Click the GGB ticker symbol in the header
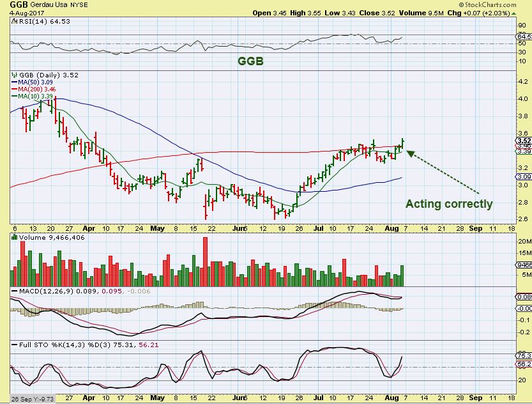Image resolution: width=532 pixels, height=404 pixels. 19,4
